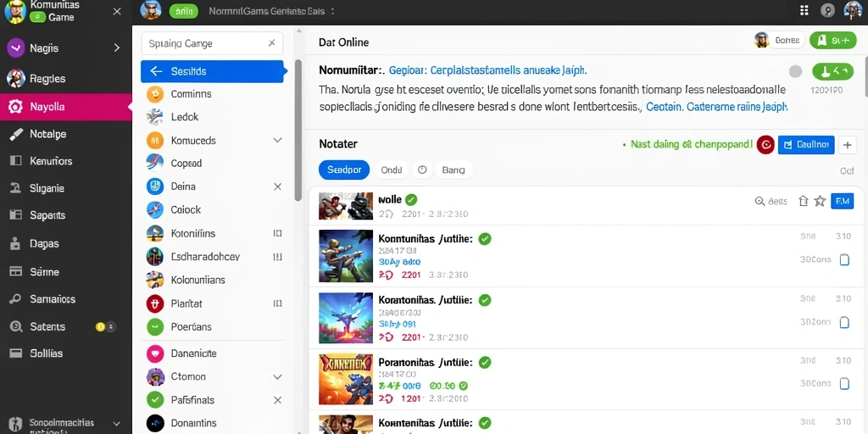Click the Samaiiois key icon

coord(15,299)
